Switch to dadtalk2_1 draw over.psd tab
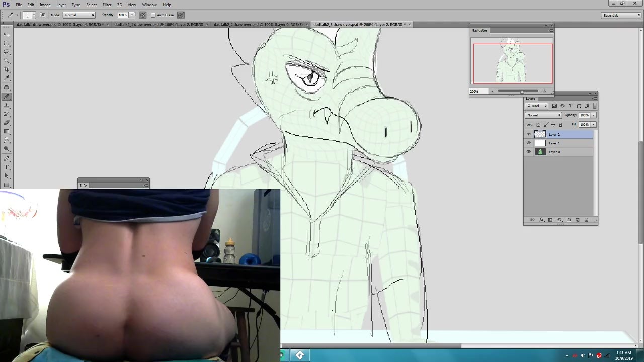The width and height of the screenshot is (644, 362). pos(158,24)
